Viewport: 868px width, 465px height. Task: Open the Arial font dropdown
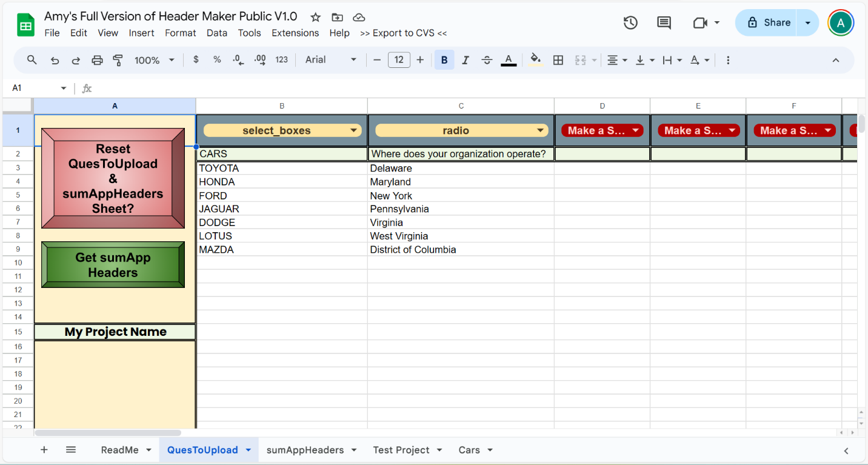click(x=331, y=60)
